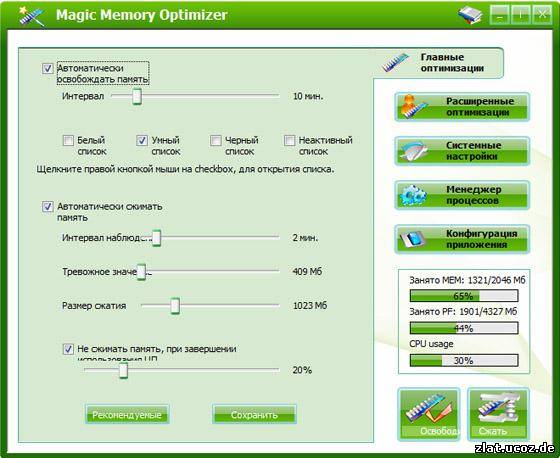This screenshot has width=560, height=458.
Task: Click the Сохранить button
Action: click(x=254, y=414)
